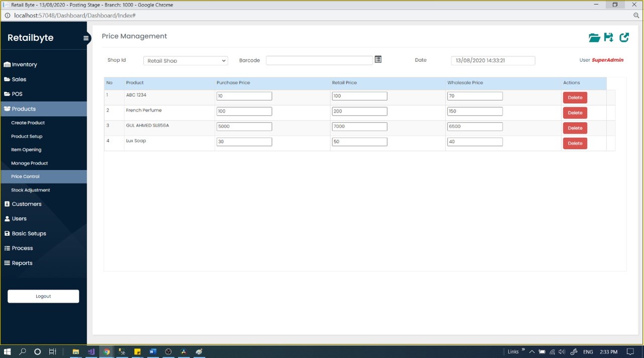Expand the Links toolbar chevron
This screenshot has width=644, height=358.
(x=523, y=350)
